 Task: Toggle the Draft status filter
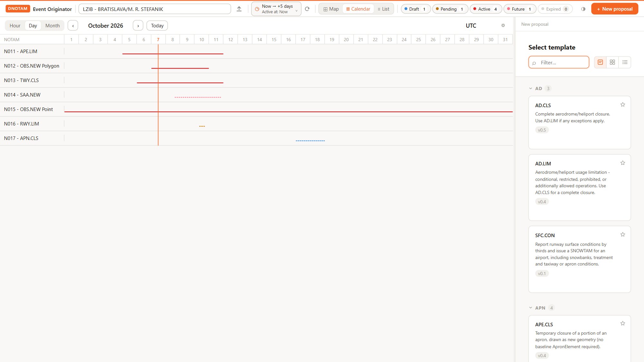(x=416, y=9)
